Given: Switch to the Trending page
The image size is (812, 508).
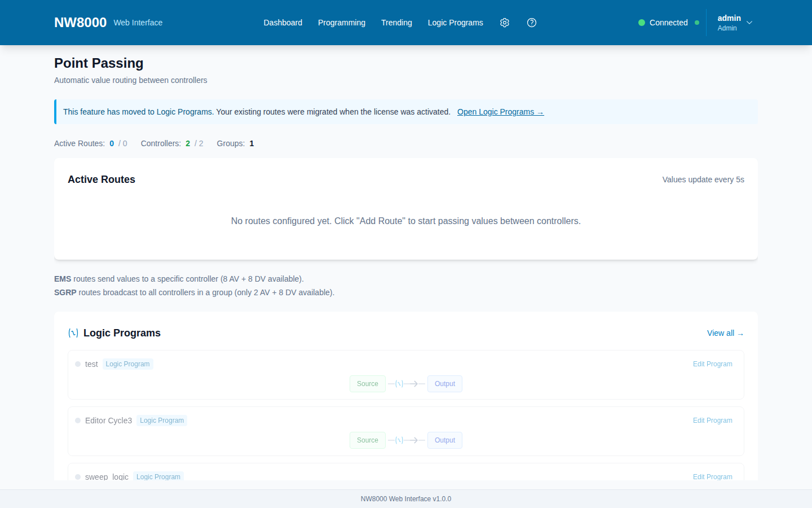Looking at the screenshot, I should (x=396, y=23).
